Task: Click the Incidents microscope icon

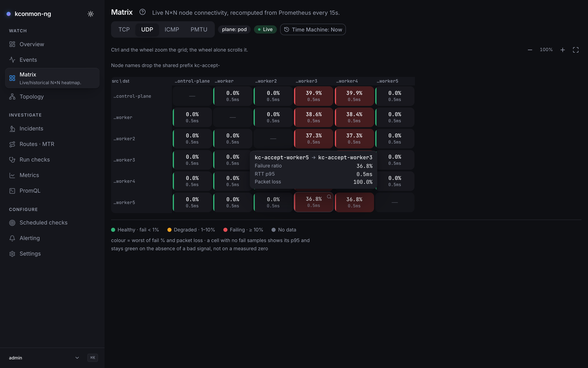Action: pyautogui.click(x=12, y=129)
